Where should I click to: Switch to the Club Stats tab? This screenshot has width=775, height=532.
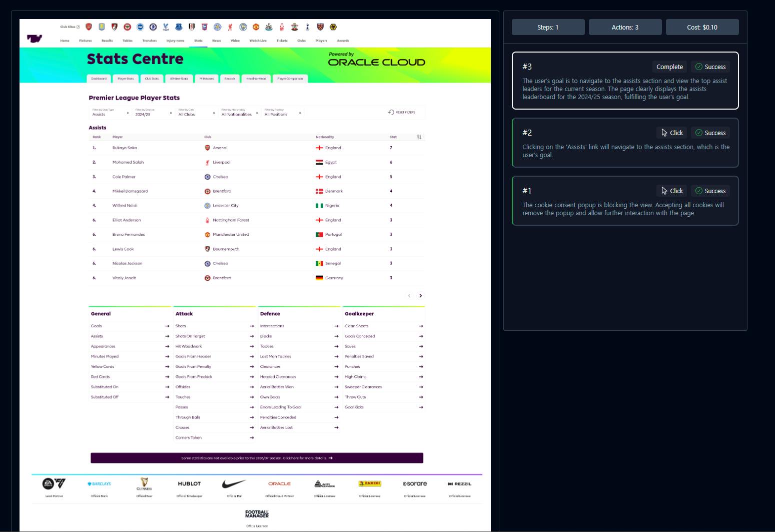click(x=152, y=79)
